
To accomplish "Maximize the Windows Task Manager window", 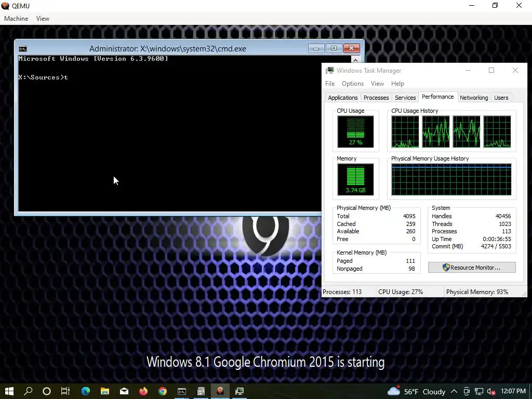I will [x=491, y=70].
